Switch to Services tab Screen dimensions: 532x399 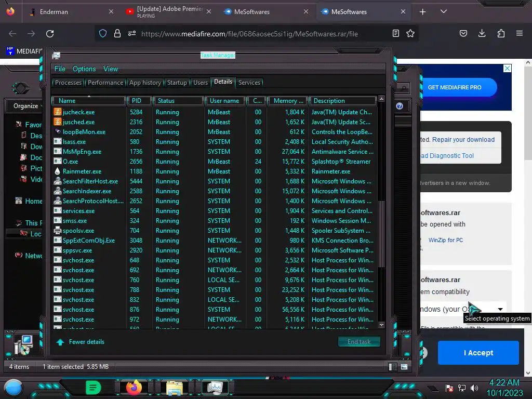coord(249,83)
